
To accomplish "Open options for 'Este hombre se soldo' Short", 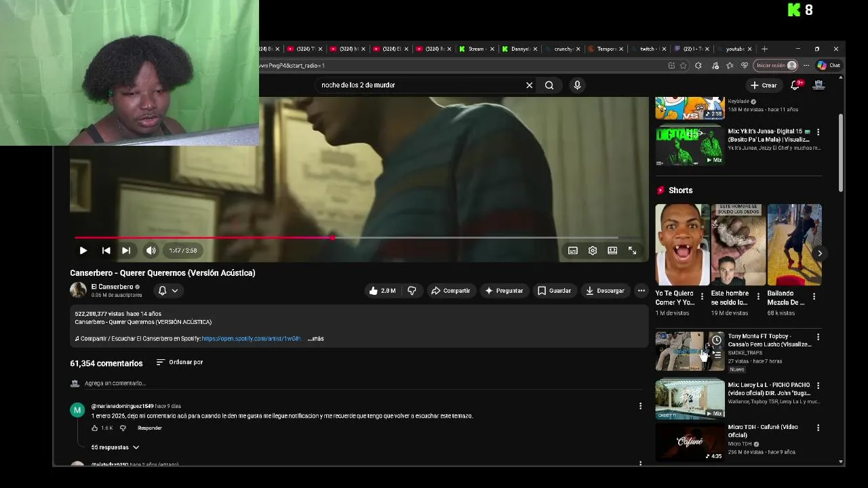I will tap(758, 296).
